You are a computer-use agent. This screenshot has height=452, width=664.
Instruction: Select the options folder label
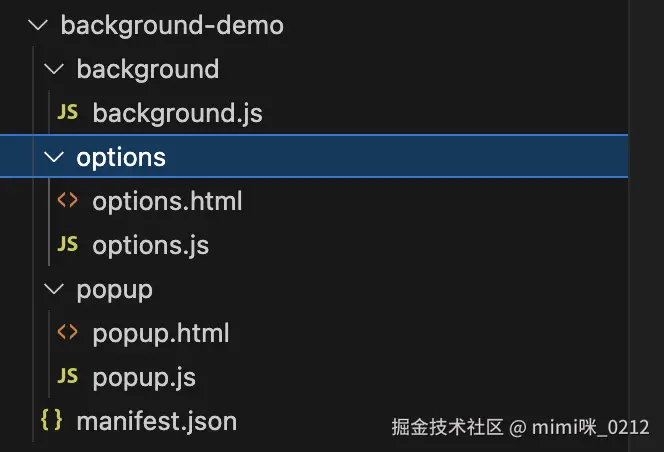tap(121, 157)
